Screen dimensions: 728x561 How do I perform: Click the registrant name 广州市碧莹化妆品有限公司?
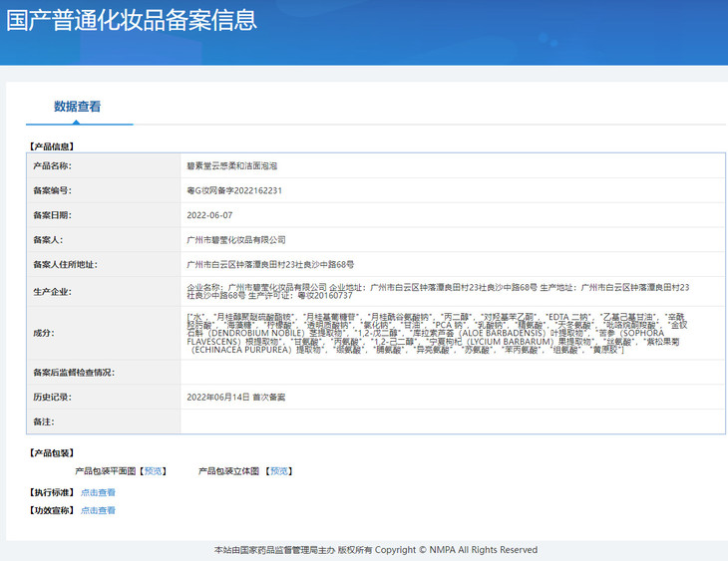coord(236,240)
